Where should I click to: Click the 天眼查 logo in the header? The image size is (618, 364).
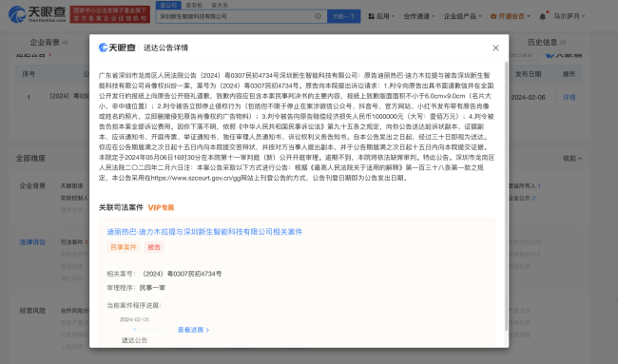(37, 14)
